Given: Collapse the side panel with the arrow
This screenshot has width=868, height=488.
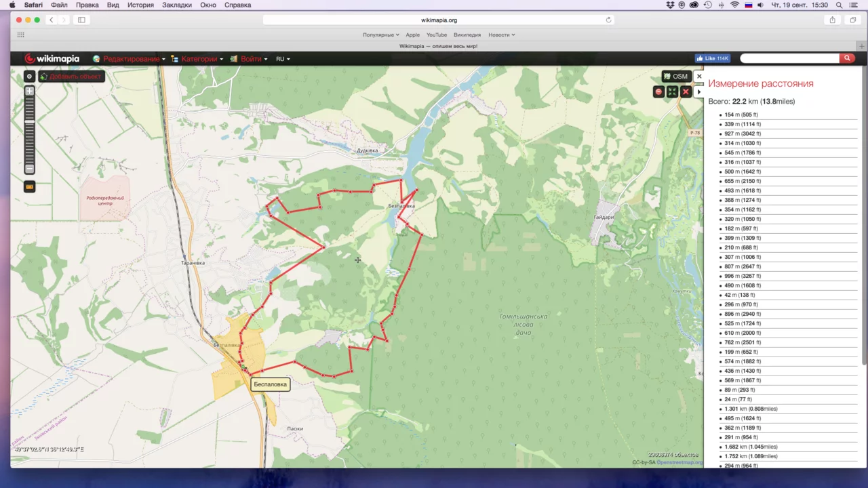Looking at the screenshot, I should click(699, 91).
